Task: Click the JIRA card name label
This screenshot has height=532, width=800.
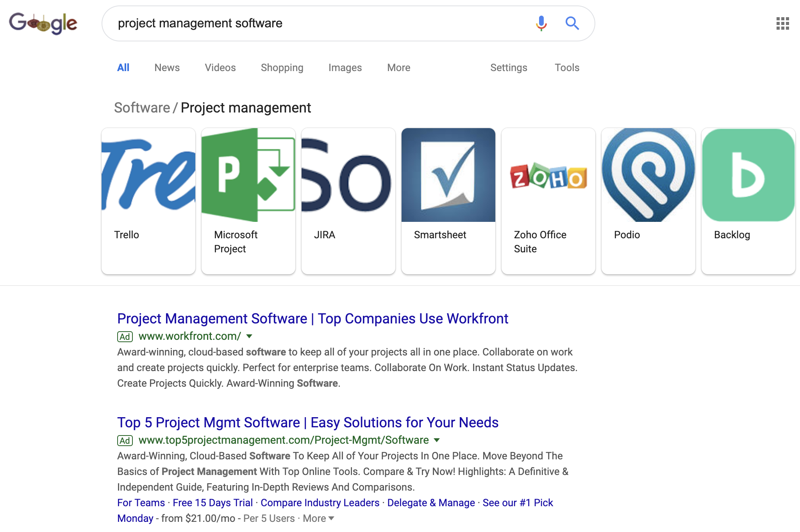Action: click(x=325, y=235)
